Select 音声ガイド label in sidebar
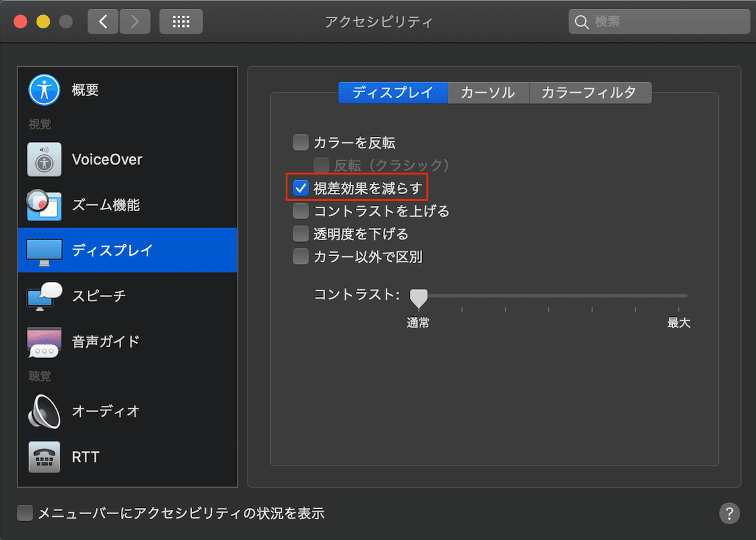Viewport: 756px width, 540px height. pyautogui.click(x=105, y=342)
